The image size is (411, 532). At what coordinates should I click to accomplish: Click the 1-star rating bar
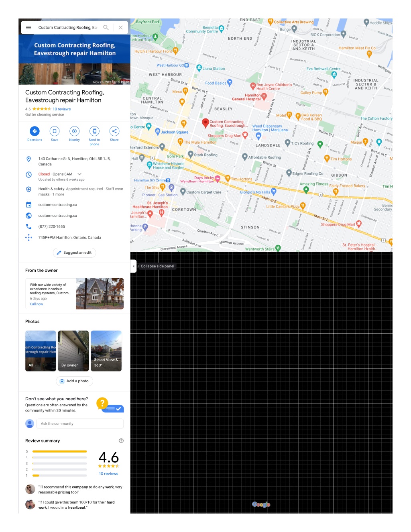59,475
